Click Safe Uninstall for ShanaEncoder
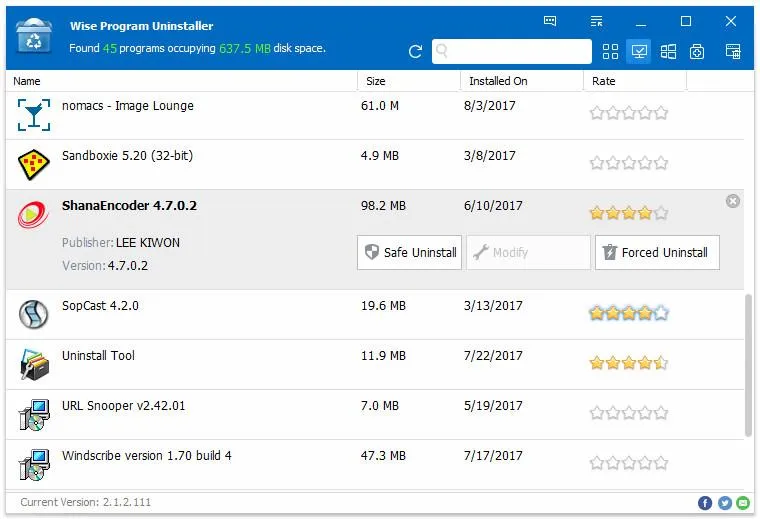This screenshot has width=760, height=519. [x=410, y=253]
